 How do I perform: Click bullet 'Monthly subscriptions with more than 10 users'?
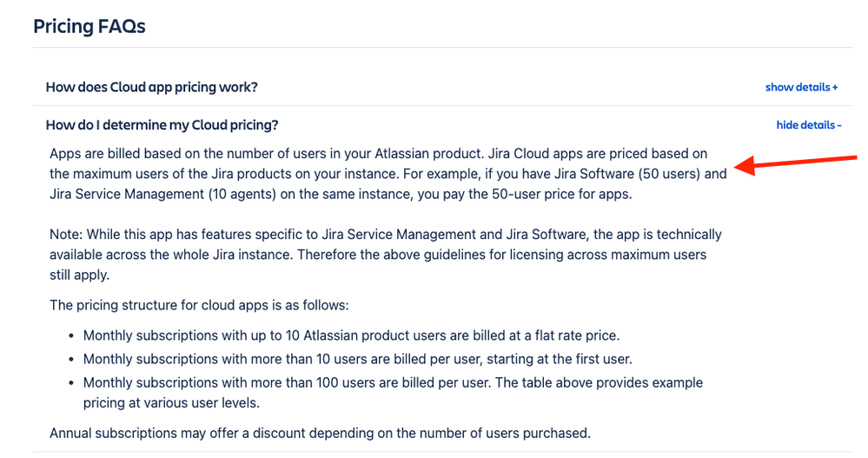pyautogui.click(x=358, y=360)
